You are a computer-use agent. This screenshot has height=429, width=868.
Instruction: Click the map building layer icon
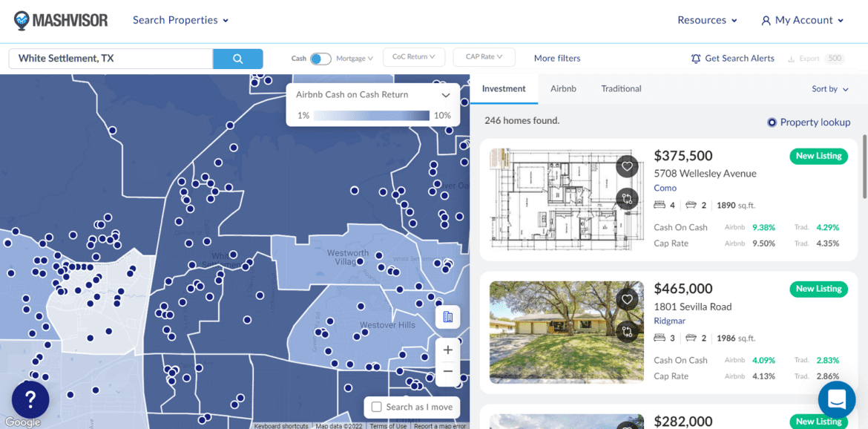click(447, 317)
